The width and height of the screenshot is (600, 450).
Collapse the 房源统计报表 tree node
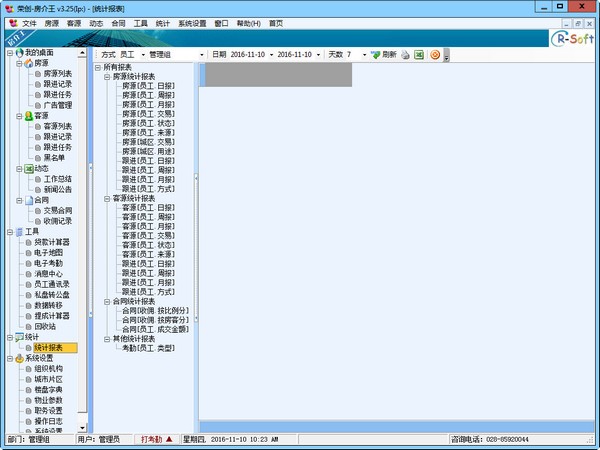pyautogui.click(x=108, y=76)
